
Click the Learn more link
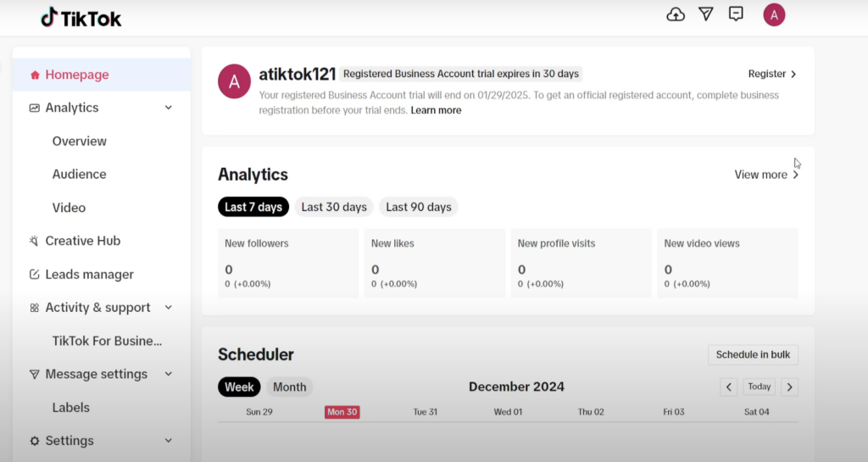pyautogui.click(x=436, y=110)
